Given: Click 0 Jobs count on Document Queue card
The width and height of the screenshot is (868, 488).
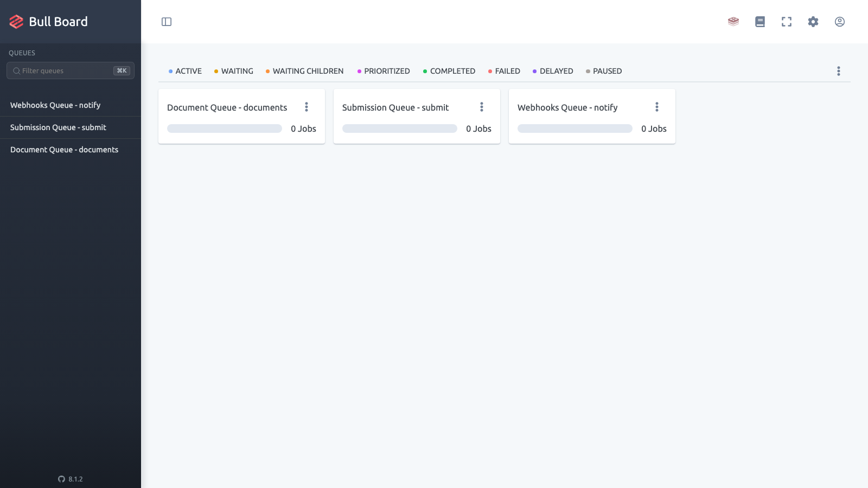Looking at the screenshot, I should coord(303,129).
